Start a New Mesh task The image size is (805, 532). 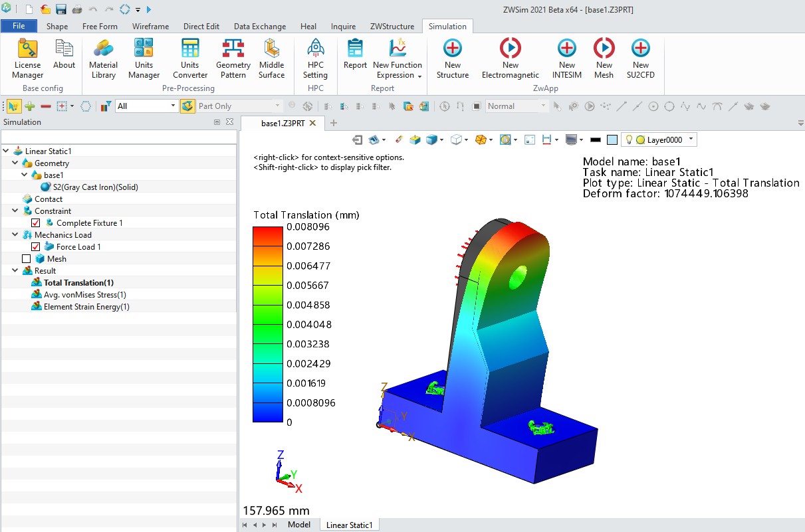(x=604, y=59)
